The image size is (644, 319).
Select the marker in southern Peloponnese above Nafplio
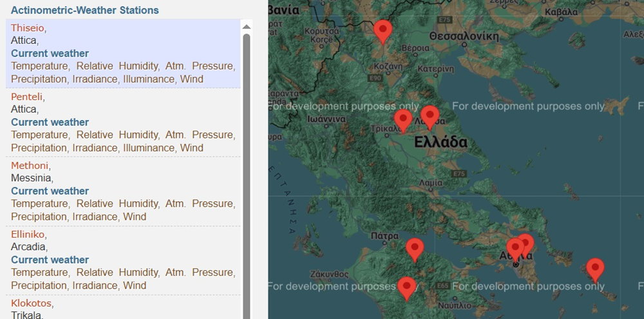click(406, 287)
